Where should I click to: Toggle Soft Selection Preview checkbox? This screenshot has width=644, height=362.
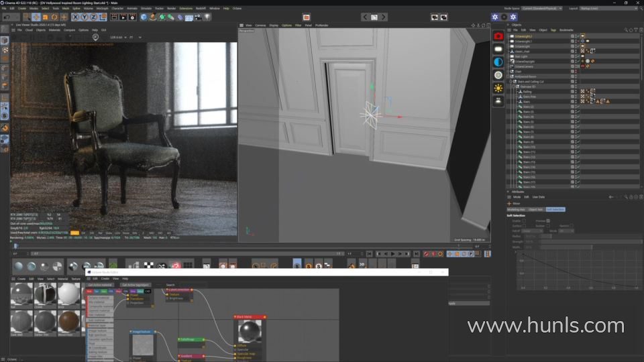548,221
